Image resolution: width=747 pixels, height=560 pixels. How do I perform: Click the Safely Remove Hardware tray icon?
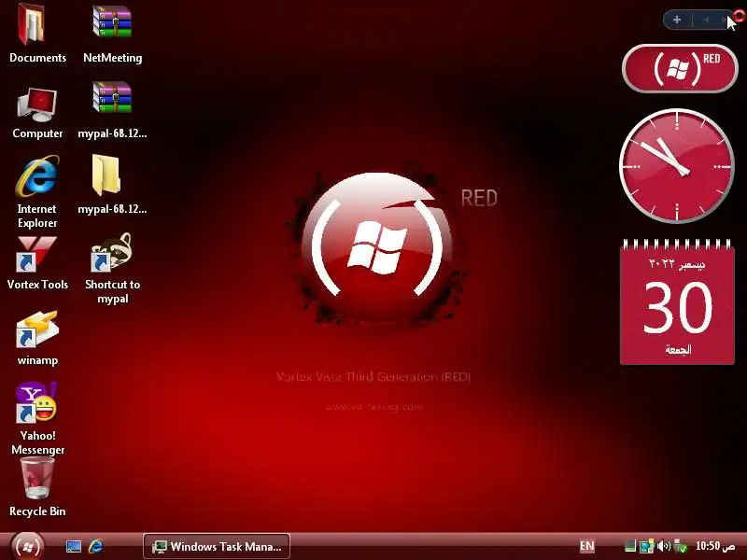coord(681,546)
